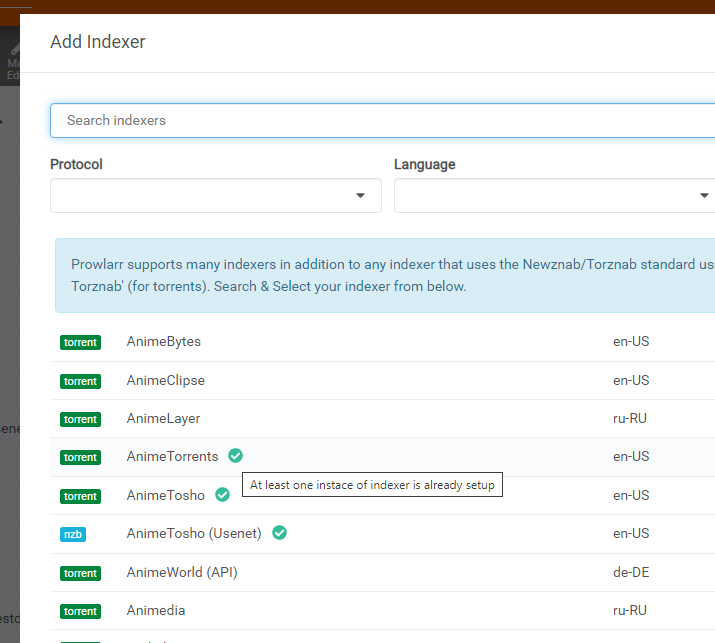Click the torrent badge on AnimeTosho row

pos(80,496)
